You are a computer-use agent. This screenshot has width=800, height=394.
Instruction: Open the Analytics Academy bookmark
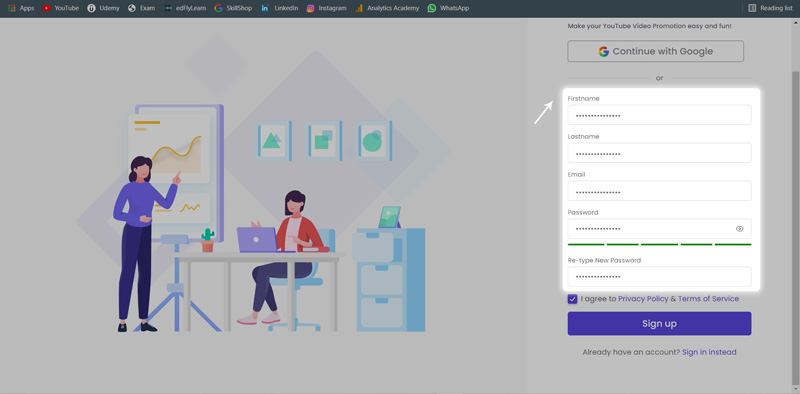[387, 8]
